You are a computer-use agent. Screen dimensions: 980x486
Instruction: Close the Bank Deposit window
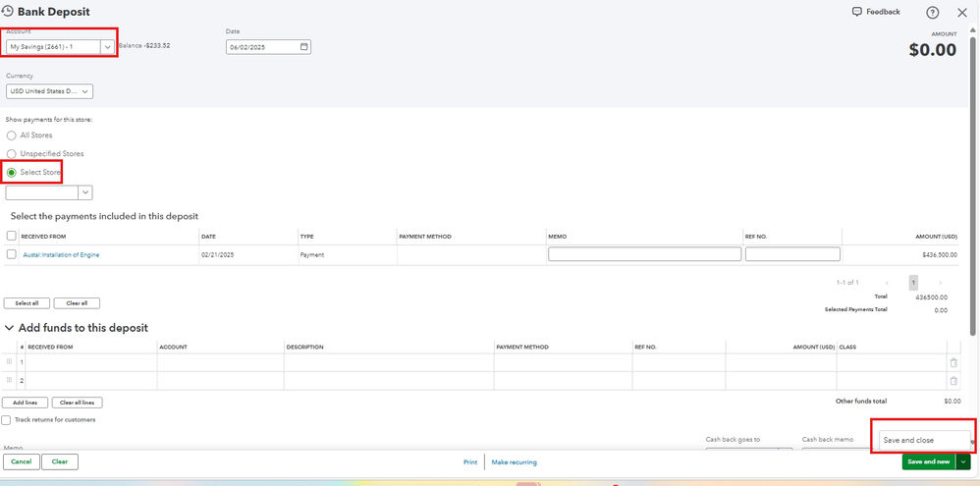[x=962, y=13]
